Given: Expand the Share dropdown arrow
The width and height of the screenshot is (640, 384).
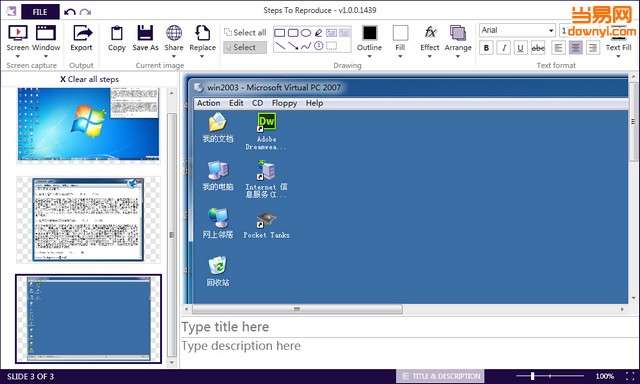Looking at the screenshot, I should (x=174, y=56).
